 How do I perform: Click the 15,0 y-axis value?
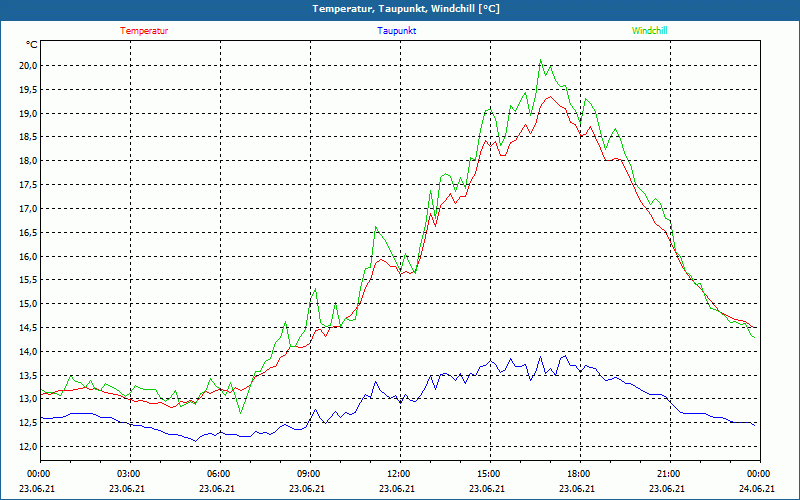[29, 304]
